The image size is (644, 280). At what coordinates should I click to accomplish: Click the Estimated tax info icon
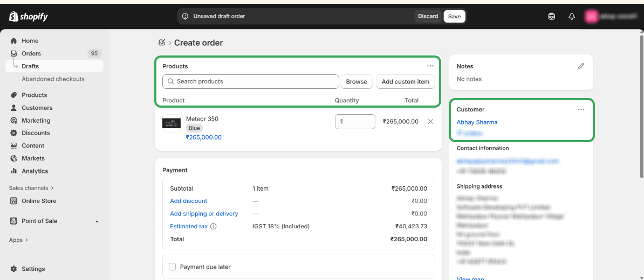213,227
